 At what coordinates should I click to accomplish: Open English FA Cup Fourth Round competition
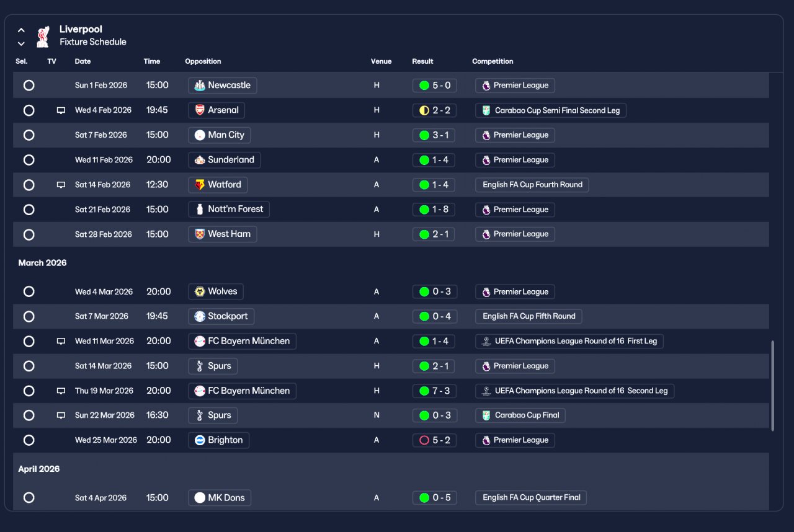click(x=532, y=185)
